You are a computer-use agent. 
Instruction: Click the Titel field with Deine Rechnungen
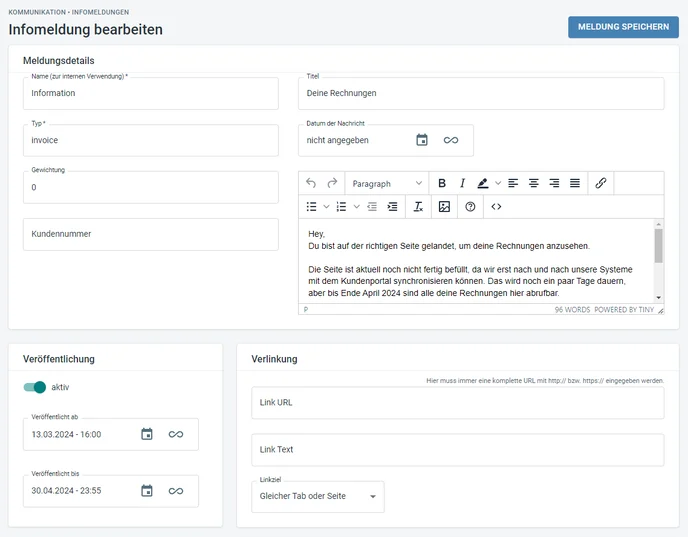(x=481, y=93)
